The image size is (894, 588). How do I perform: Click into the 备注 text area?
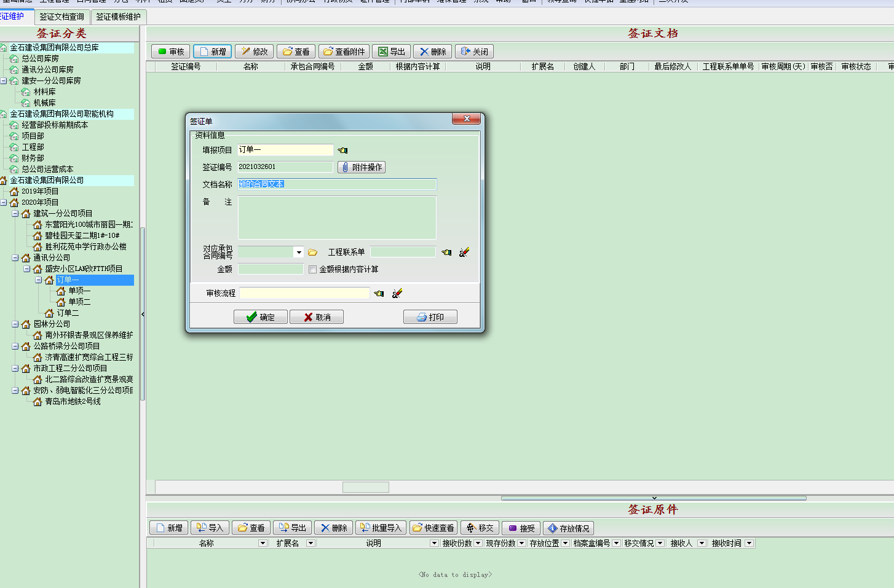tap(337, 218)
